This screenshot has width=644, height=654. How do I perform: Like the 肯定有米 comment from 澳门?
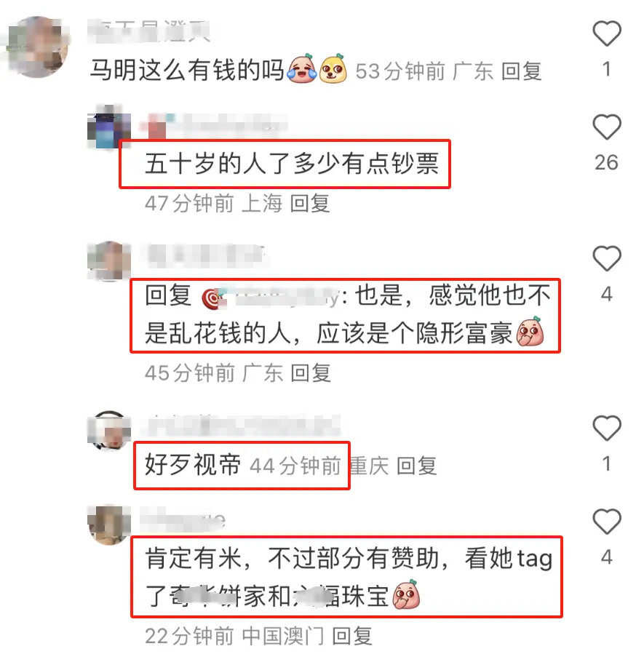coord(607,521)
